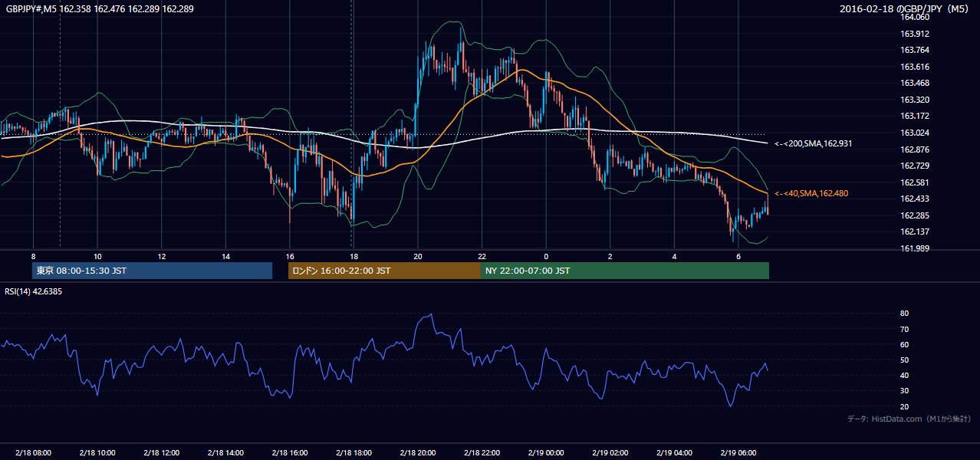This screenshot has width=980, height=460.
Task: Click hour label 16 under the price chart
Action: click(290, 256)
